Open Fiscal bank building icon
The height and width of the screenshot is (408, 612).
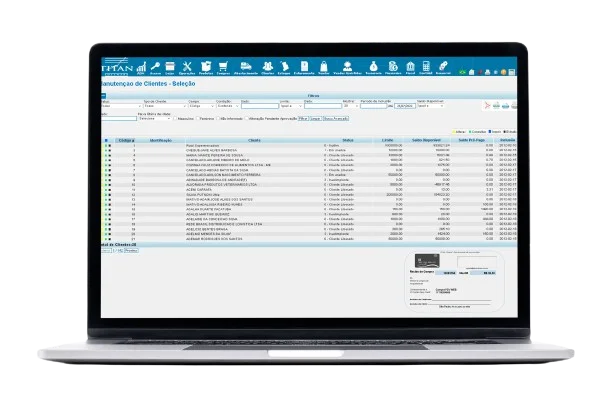(x=410, y=67)
